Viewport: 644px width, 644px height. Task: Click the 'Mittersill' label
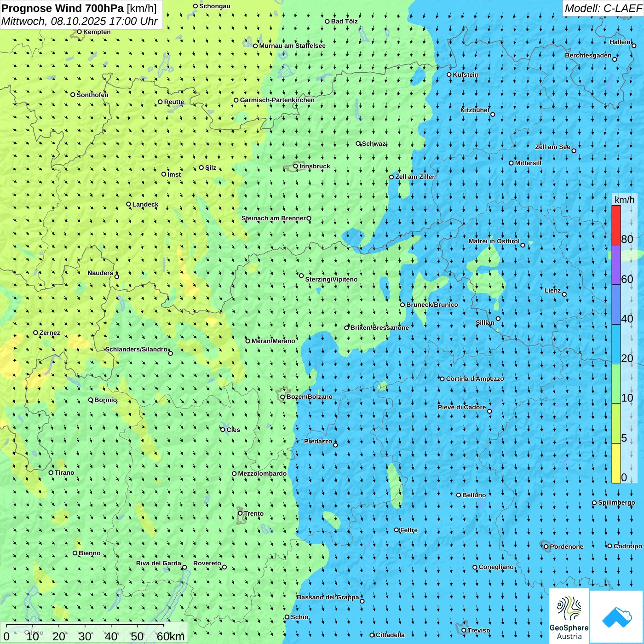528,163
